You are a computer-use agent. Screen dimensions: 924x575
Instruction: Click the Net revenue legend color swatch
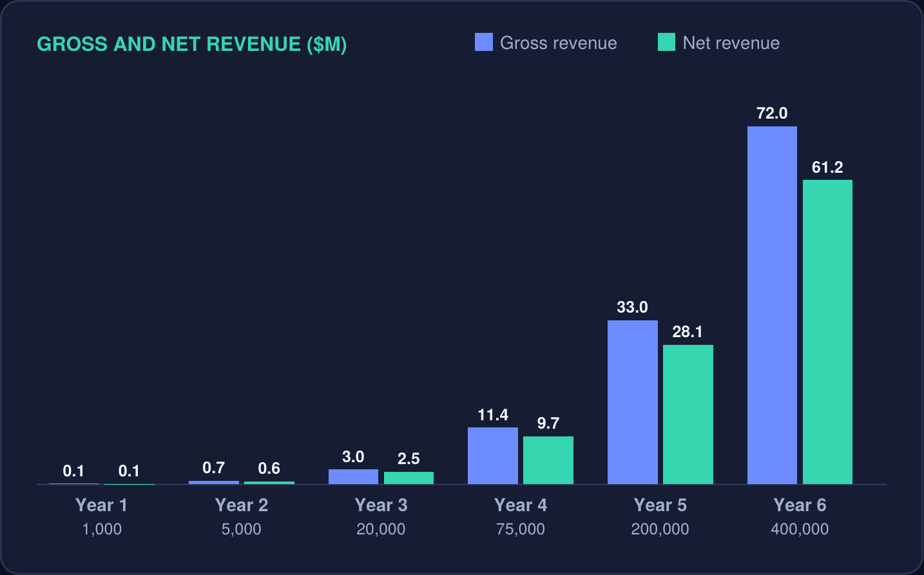click(x=666, y=42)
